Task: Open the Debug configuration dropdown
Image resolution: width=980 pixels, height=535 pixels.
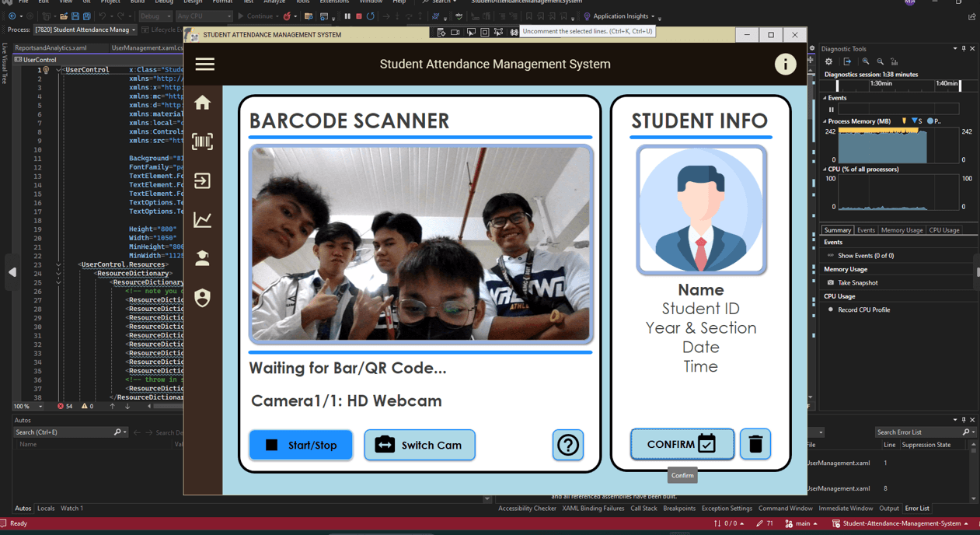Action: (x=155, y=16)
